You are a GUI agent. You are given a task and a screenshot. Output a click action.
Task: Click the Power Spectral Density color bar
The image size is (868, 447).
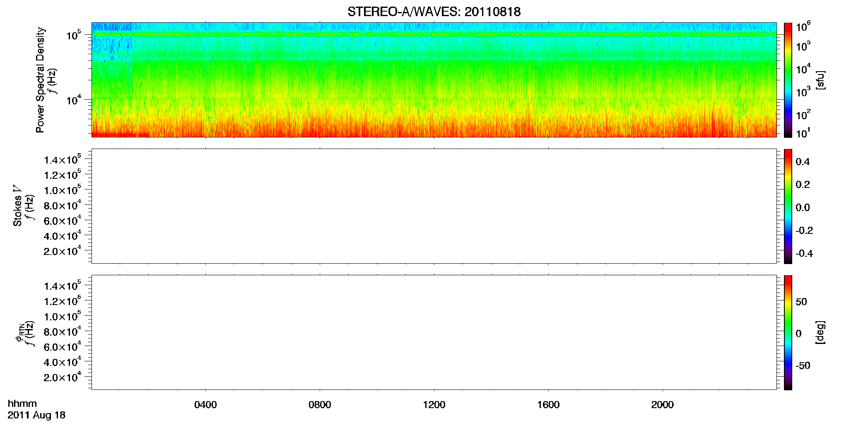click(x=788, y=80)
